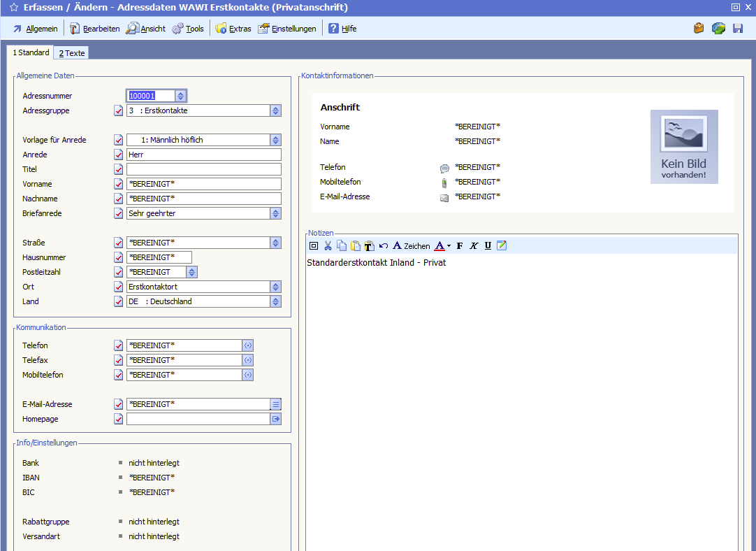
Task: Switch to the 2 Texte tab
Action: (x=72, y=53)
